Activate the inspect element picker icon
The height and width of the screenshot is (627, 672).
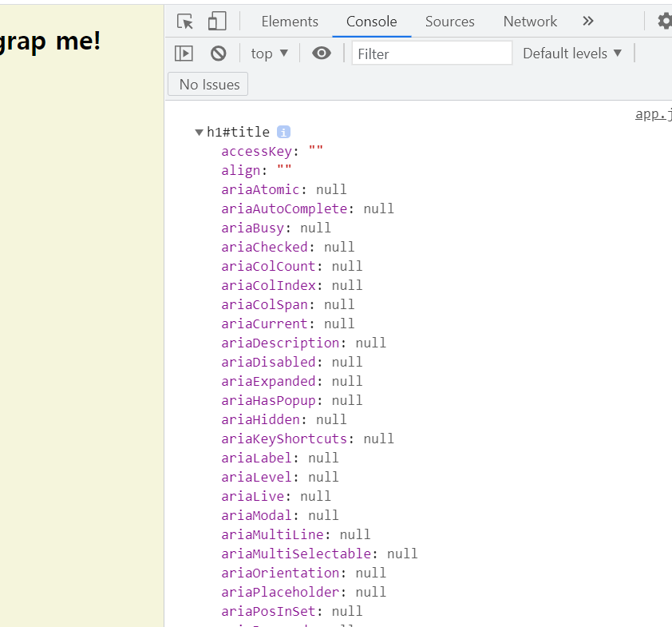click(185, 21)
